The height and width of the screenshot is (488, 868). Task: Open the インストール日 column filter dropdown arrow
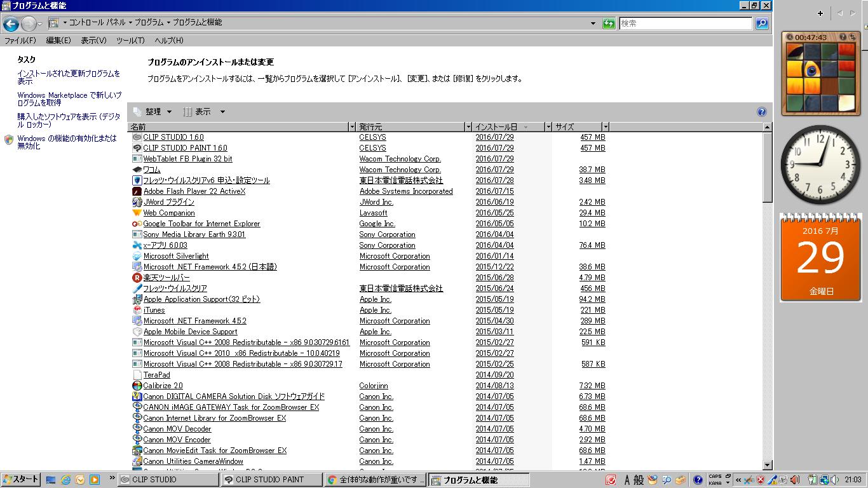pyautogui.click(x=548, y=127)
